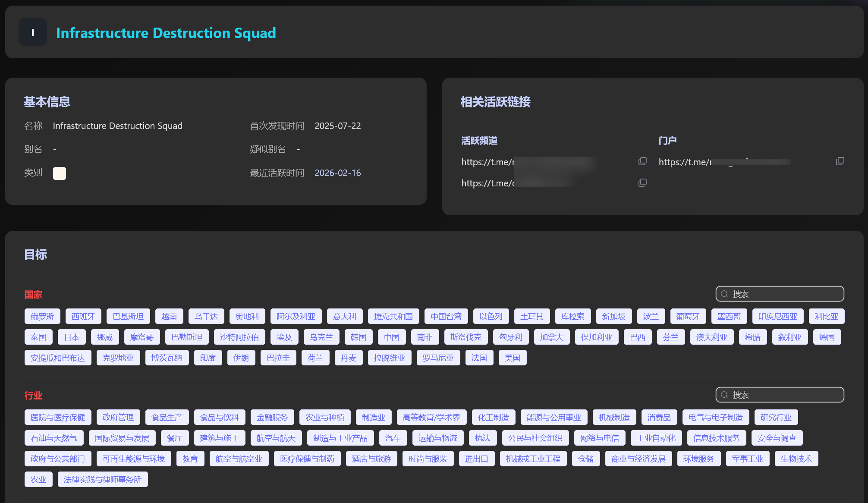This screenshot has width=868, height=503.
Task: Click the category badge next to 类别
Action: coord(59,173)
